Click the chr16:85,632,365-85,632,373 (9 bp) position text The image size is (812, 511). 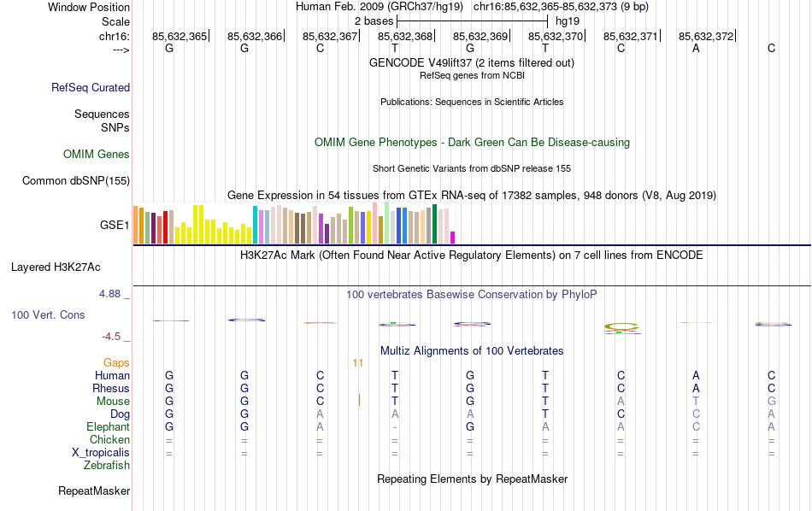(561, 7)
